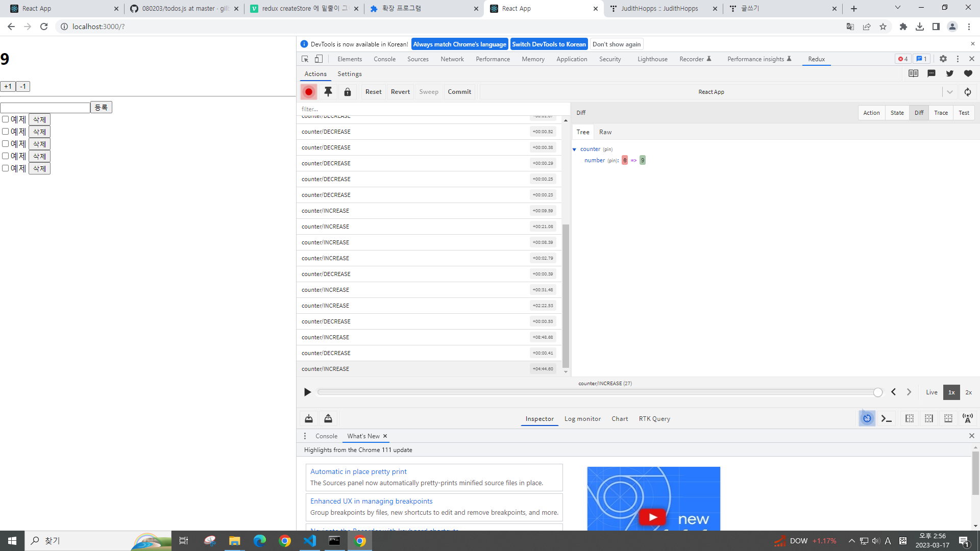Viewport: 980px width, 551px height.
Task: Click the dispatcher terminal icon
Action: [887, 418]
